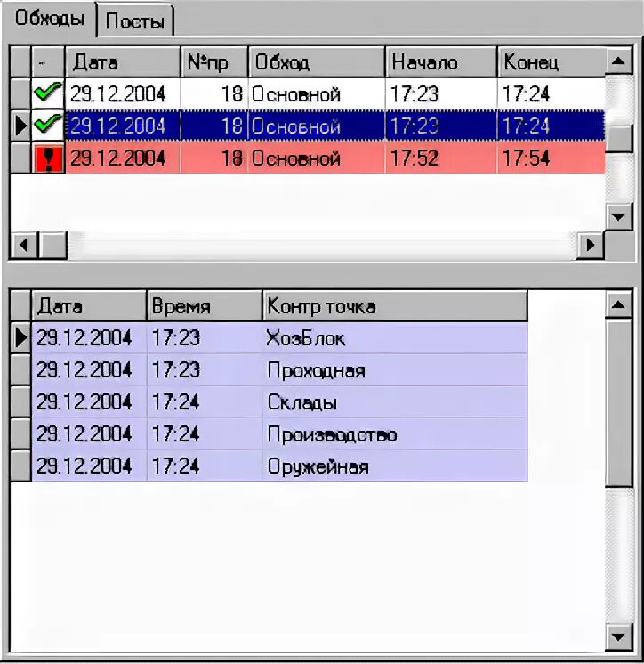644x664 pixels.
Task: Click Основной cell in red alert row
Action: click(317, 158)
